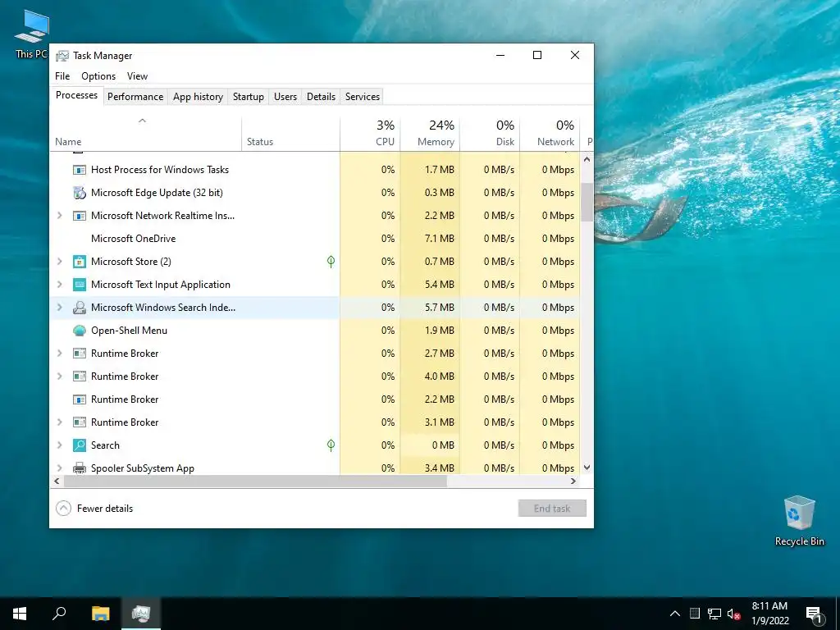Click the muted volume icon in tray
Screen dimensions: 840x630
(x=734, y=614)
